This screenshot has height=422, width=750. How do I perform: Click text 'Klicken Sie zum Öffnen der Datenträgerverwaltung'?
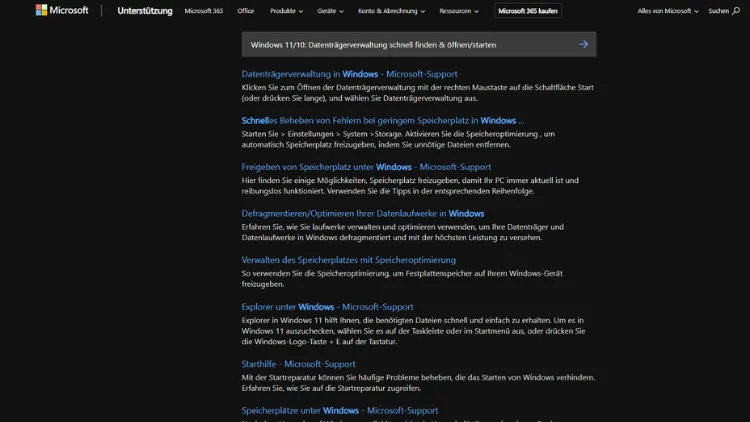[x=328, y=88]
